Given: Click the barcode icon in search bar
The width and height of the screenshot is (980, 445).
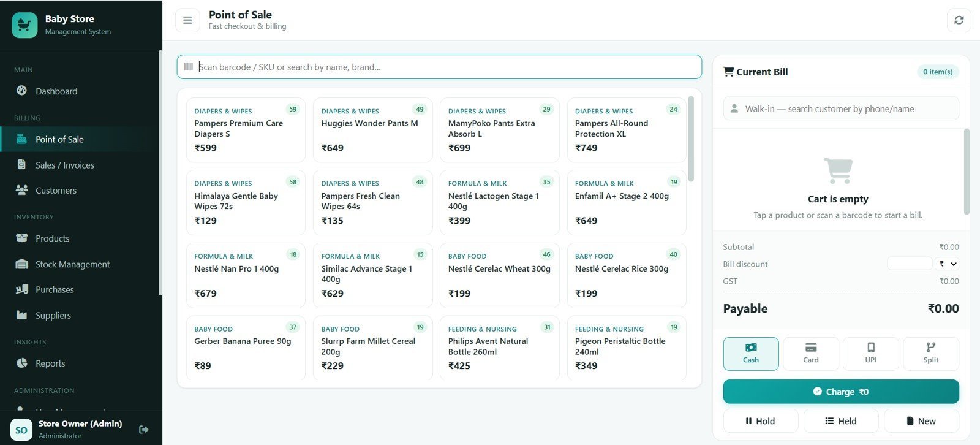Looking at the screenshot, I should [189, 67].
